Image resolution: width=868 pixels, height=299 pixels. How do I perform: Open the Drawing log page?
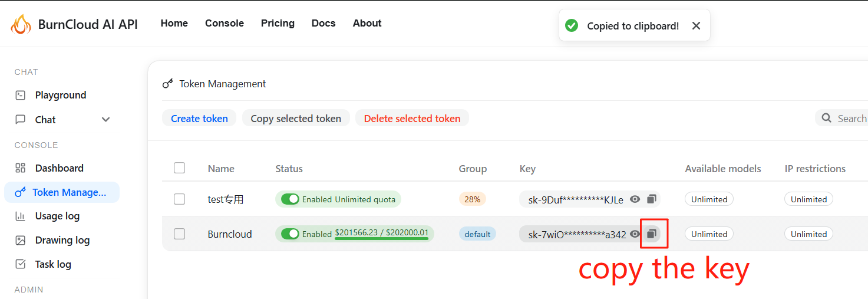(62, 240)
